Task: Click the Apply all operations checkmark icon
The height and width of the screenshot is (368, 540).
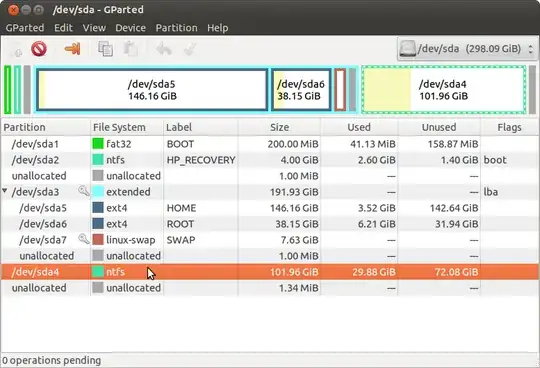Action: [190, 49]
